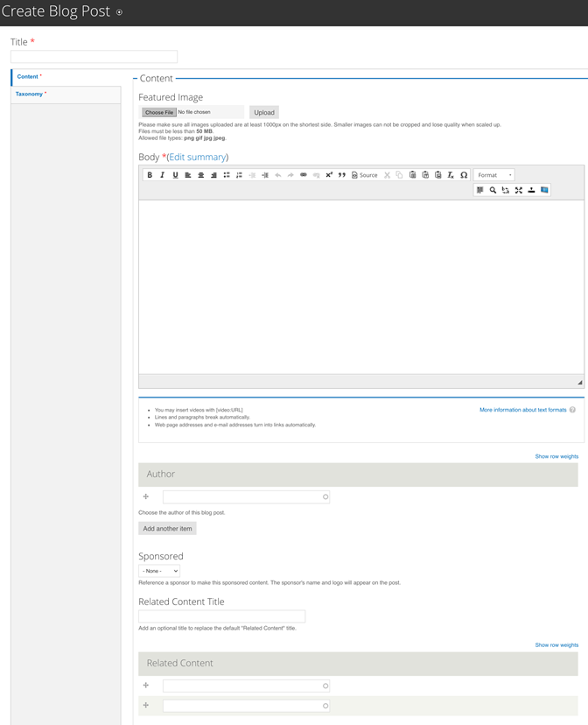
Task: Decrease indent
Action: [x=252, y=175]
